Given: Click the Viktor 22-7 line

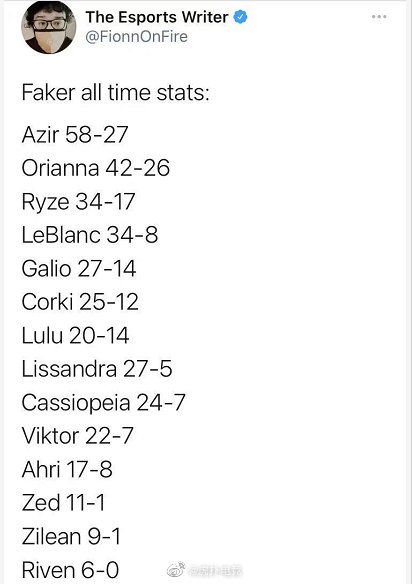Looking at the screenshot, I should pyautogui.click(x=77, y=436).
